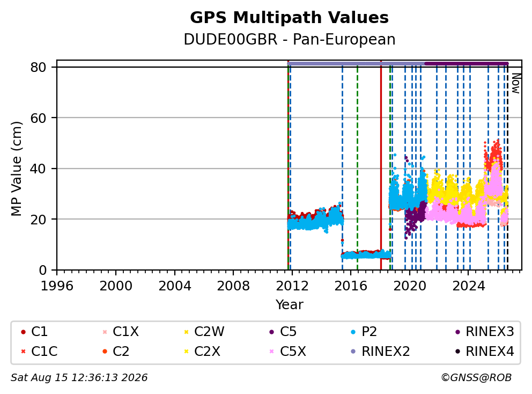
Task: Select the RINEX4 legend marker
Action: pyautogui.click(x=457, y=352)
